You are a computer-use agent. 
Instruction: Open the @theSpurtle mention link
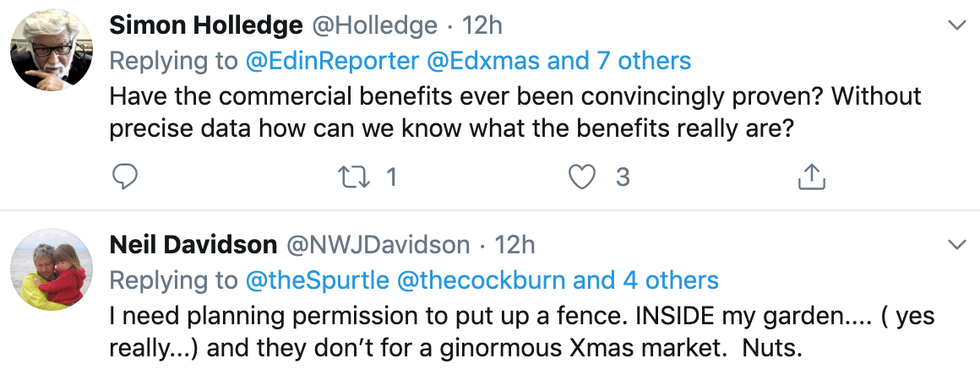pos(318,280)
